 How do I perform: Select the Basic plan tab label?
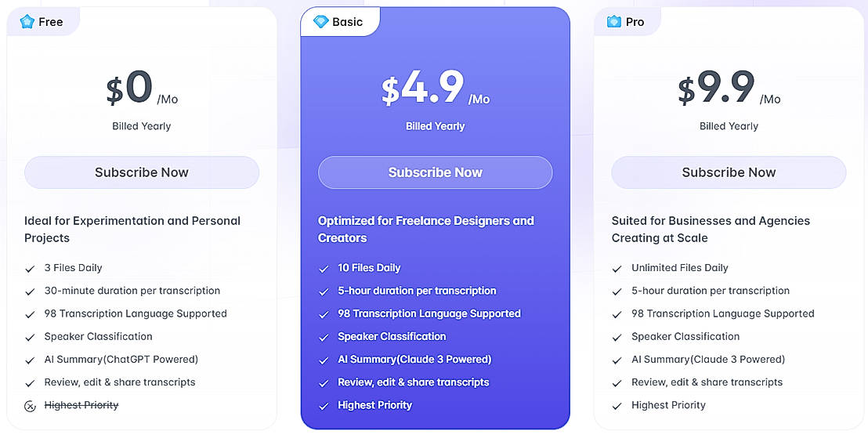click(x=347, y=22)
